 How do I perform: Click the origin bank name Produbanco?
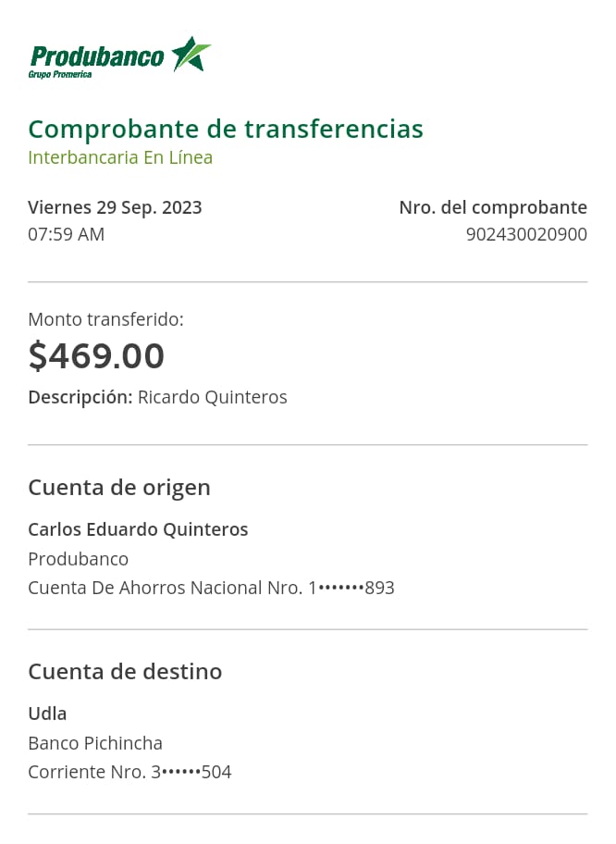pos(78,559)
